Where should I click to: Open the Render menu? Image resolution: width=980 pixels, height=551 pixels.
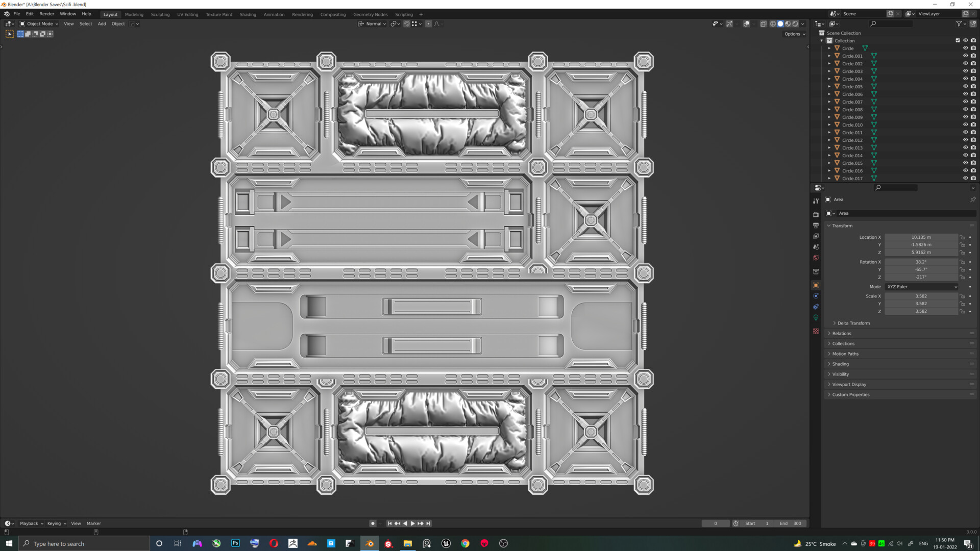(x=46, y=14)
